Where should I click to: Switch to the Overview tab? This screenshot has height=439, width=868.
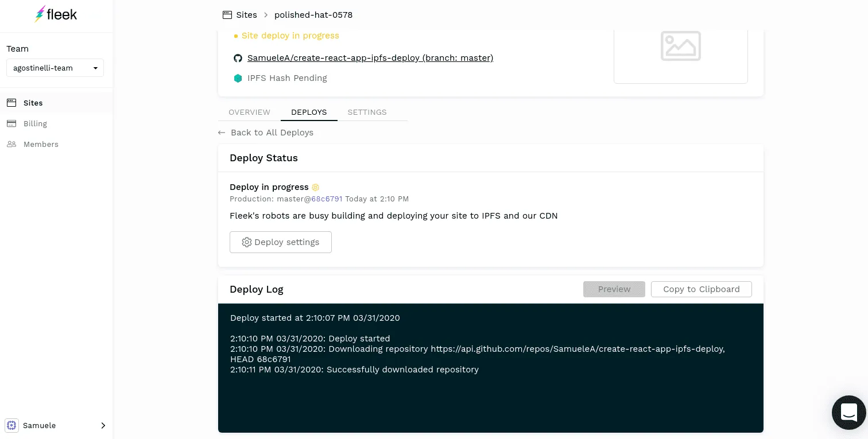pyautogui.click(x=249, y=112)
